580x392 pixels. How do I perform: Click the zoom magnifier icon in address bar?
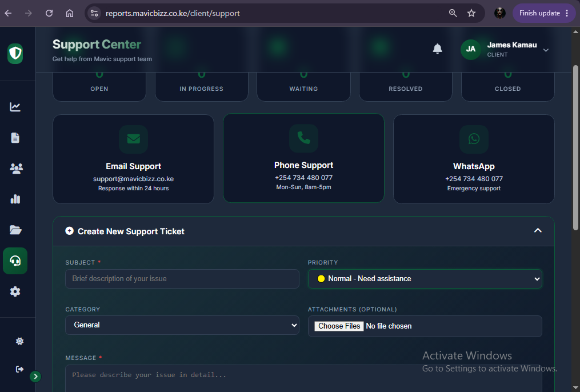453,13
